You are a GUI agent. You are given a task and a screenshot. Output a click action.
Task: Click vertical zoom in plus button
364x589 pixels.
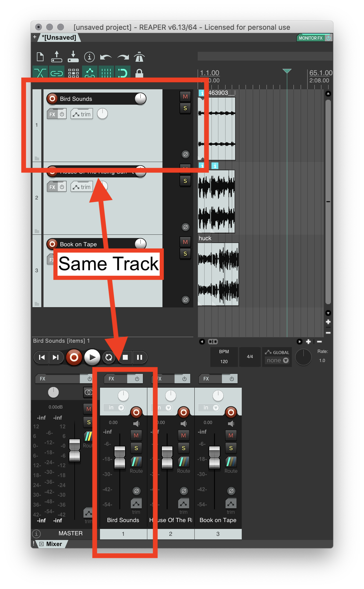(328, 322)
